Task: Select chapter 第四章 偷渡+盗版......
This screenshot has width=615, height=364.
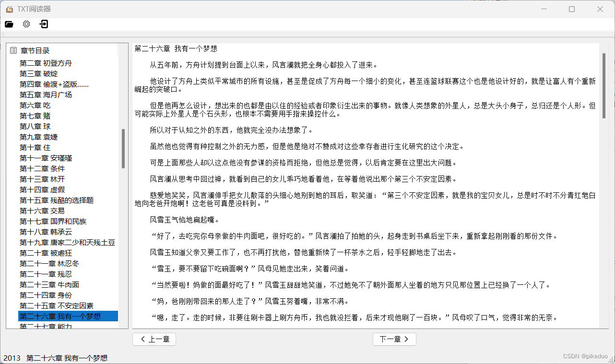Action: tap(54, 84)
